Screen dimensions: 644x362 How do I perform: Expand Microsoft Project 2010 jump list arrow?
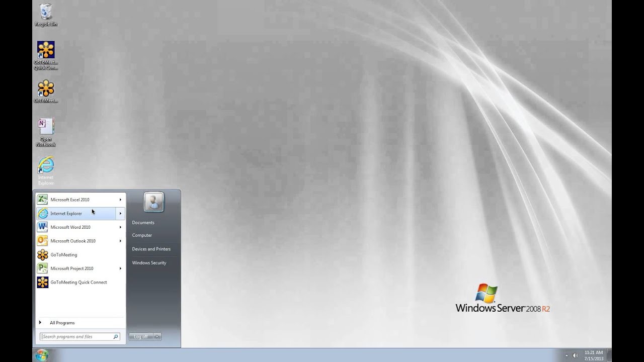120,268
